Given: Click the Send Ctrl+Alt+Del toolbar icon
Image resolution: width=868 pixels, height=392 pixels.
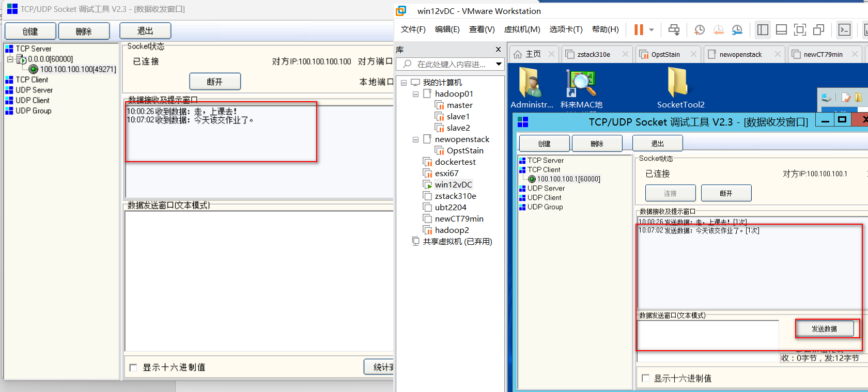Looking at the screenshot, I should click(674, 29).
